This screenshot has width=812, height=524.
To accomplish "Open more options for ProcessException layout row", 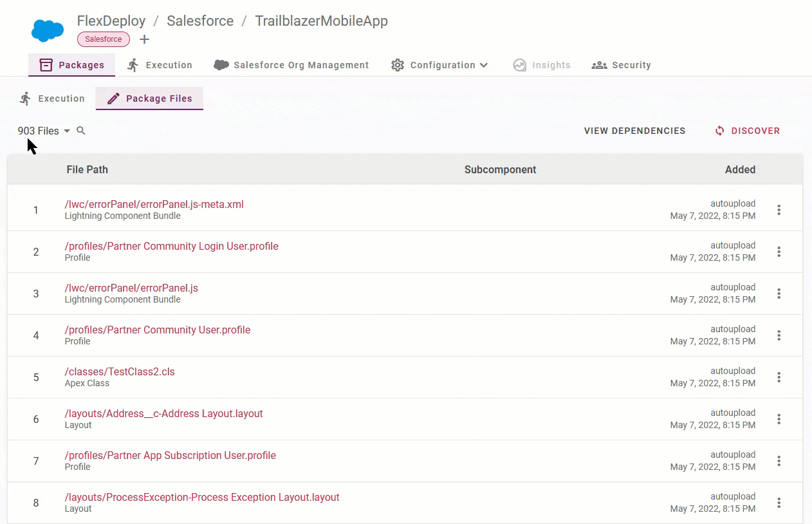I will pos(779,503).
